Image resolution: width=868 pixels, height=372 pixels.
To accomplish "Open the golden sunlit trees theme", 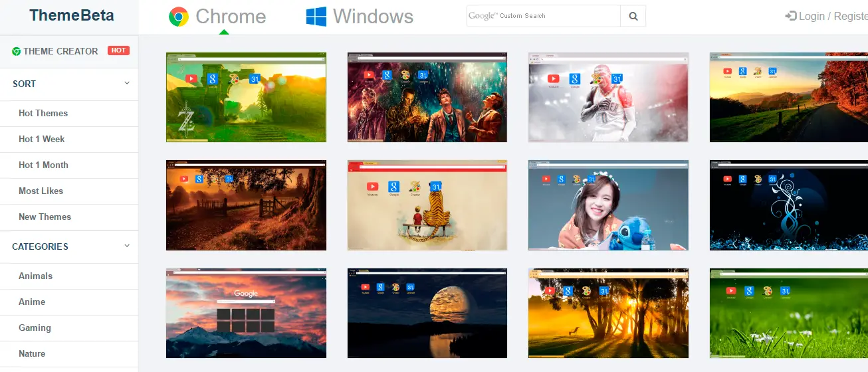I will pos(608,313).
